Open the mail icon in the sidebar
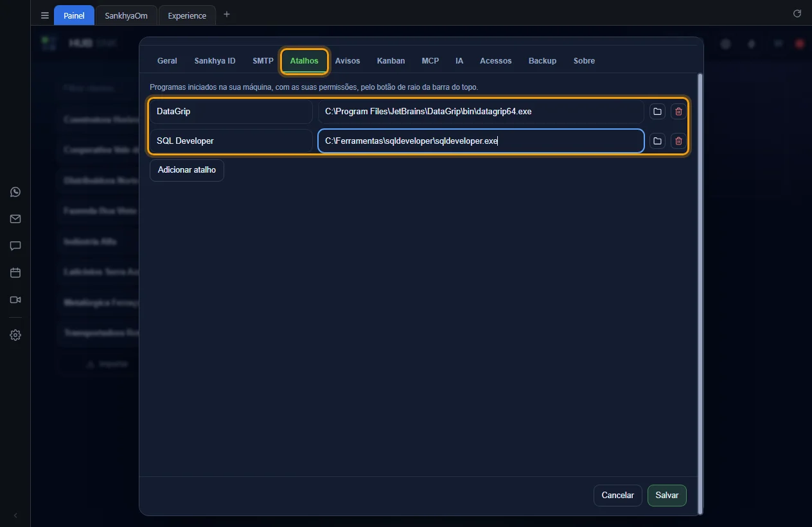812x527 pixels. click(x=15, y=219)
